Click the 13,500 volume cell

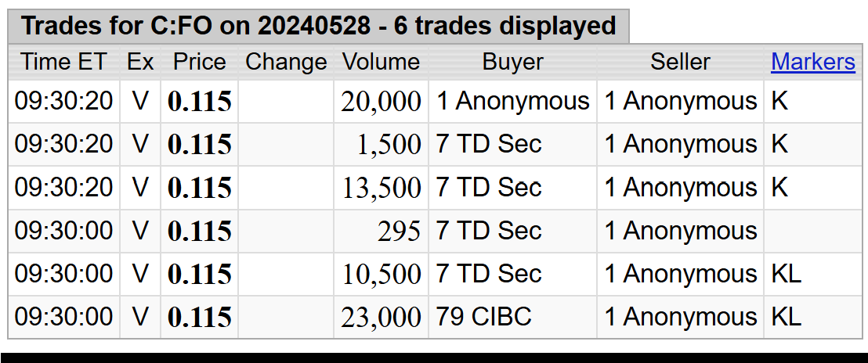[381, 188]
